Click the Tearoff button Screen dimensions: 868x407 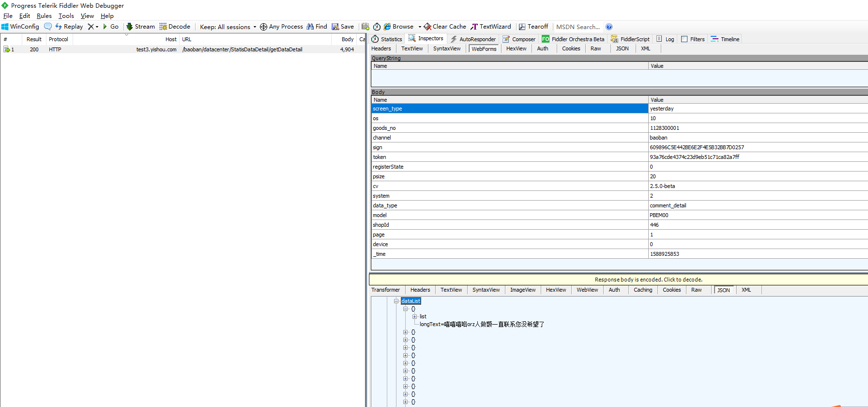pyautogui.click(x=533, y=27)
